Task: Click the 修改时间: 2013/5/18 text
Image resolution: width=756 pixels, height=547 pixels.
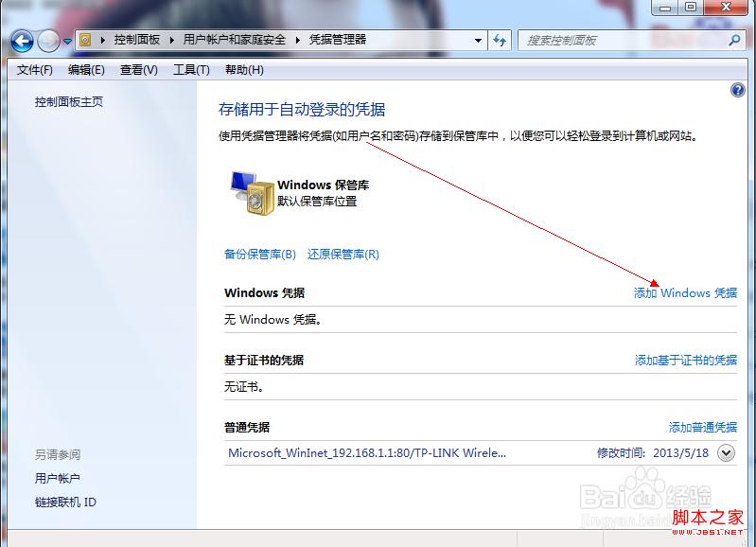Action: coord(653,453)
